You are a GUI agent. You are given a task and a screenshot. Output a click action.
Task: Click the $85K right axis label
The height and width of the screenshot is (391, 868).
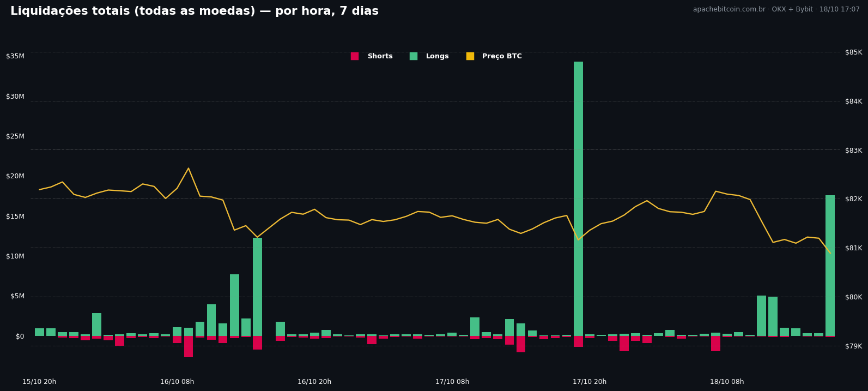[x=854, y=52]
